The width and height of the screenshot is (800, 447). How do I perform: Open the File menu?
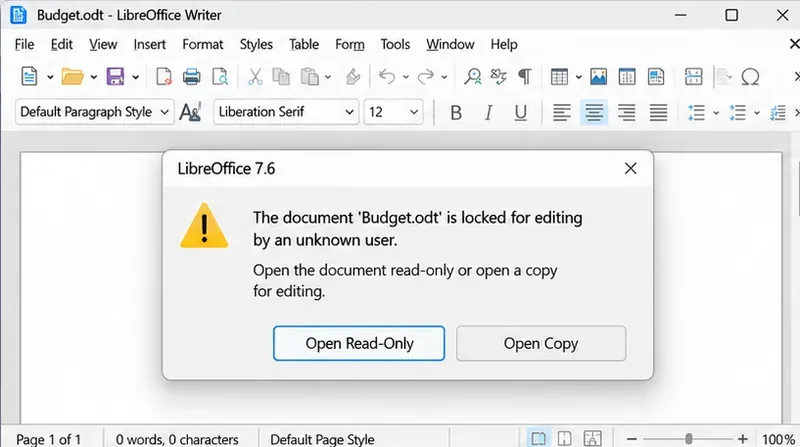[x=24, y=44]
